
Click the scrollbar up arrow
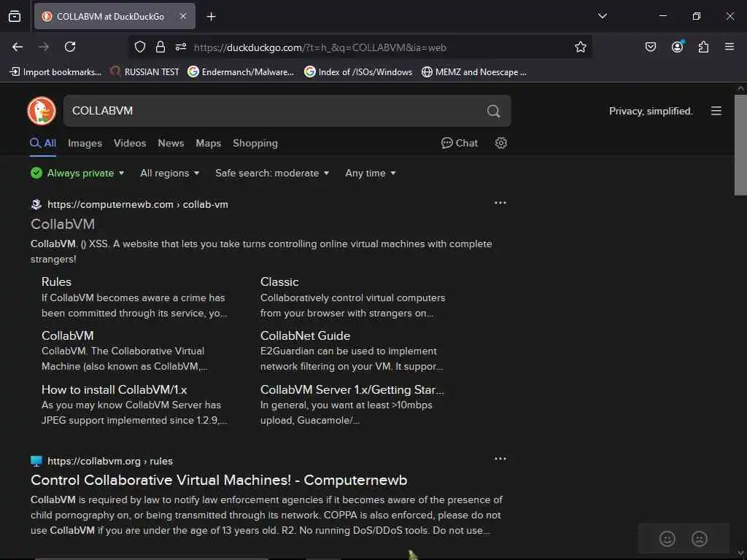click(740, 88)
